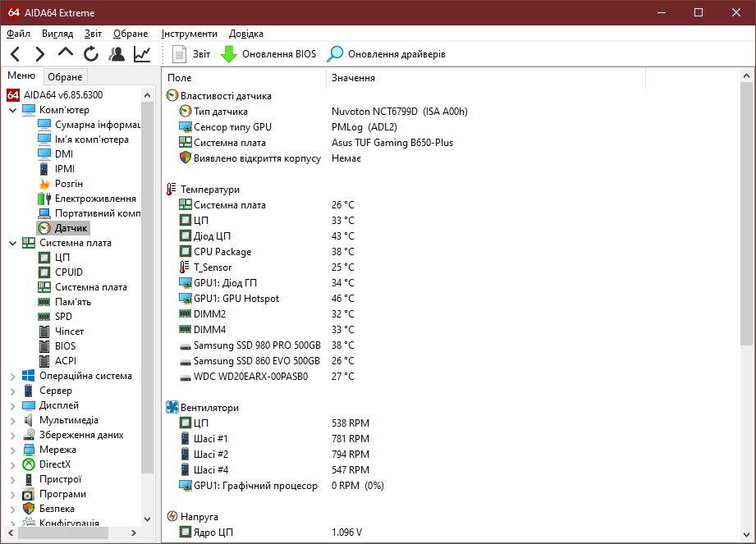Expand the Операційна система node

13,377
